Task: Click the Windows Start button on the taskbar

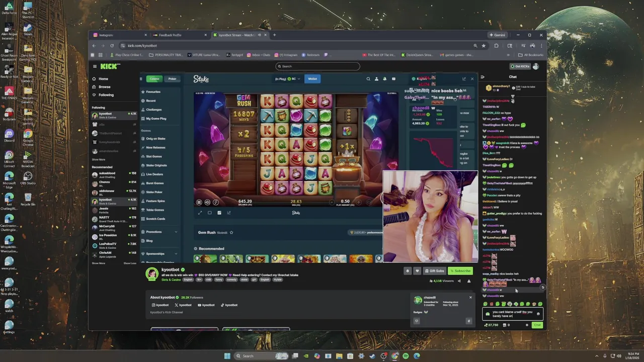Action: [x=227, y=356]
